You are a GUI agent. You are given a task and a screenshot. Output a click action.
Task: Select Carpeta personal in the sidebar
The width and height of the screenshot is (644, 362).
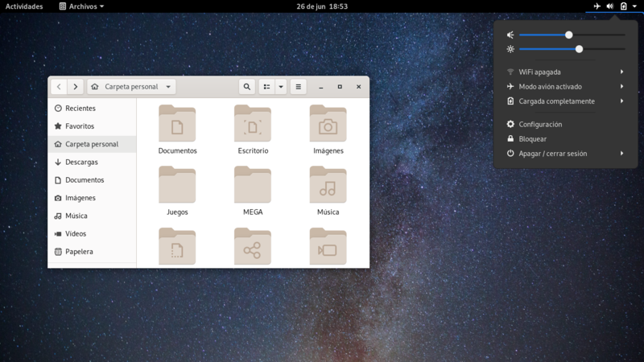(92, 144)
